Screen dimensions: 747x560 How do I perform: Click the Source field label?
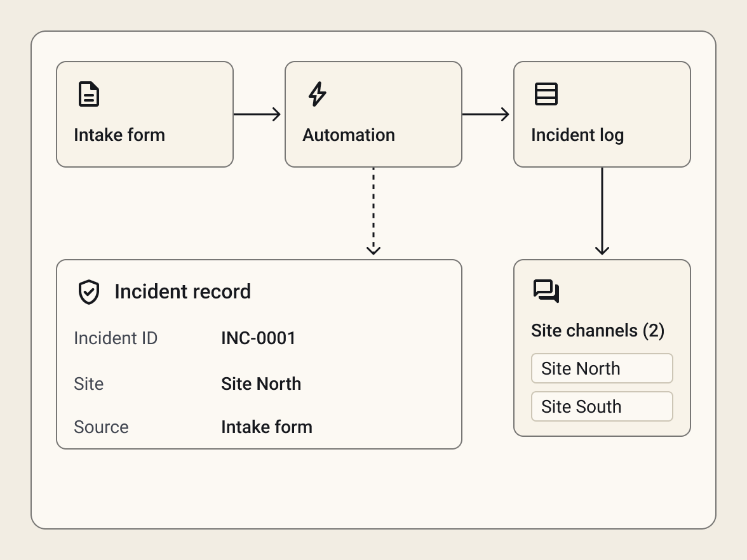tap(101, 427)
